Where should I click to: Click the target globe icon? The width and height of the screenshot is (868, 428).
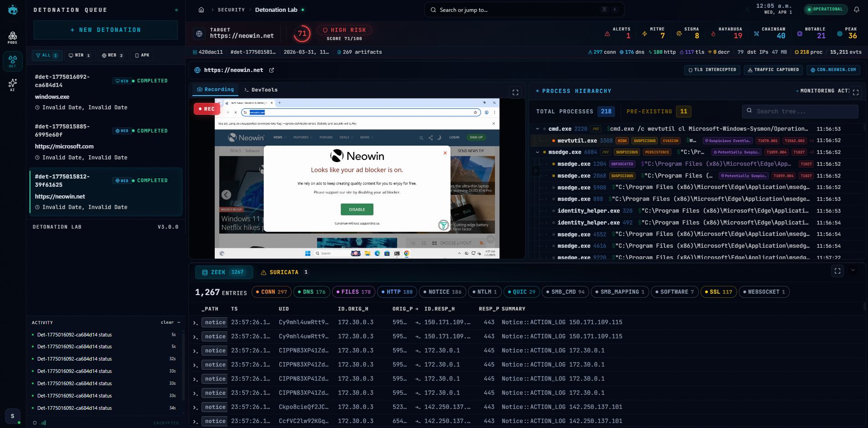pos(199,34)
